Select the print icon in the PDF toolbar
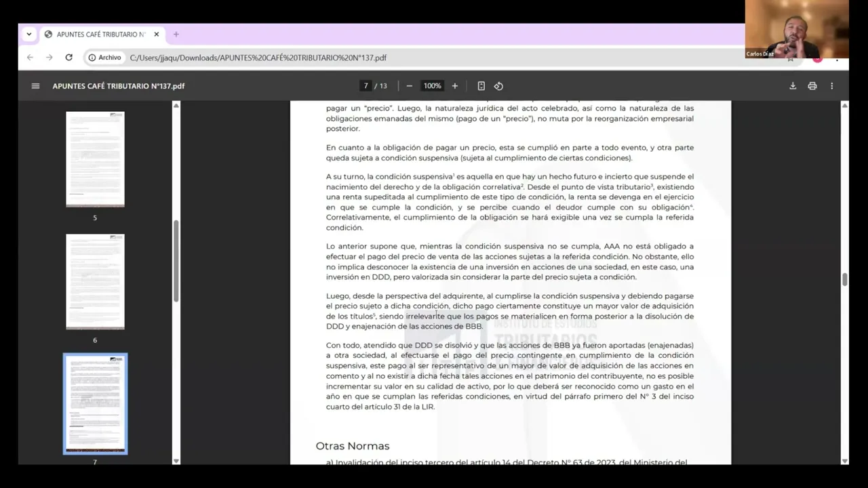Image resolution: width=868 pixels, height=488 pixels. (x=812, y=85)
